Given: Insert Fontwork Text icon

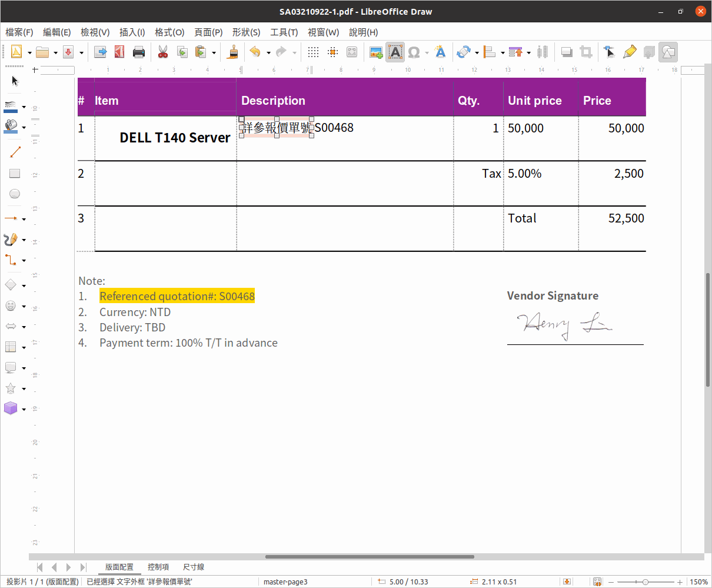Looking at the screenshot, I should 440,52.
